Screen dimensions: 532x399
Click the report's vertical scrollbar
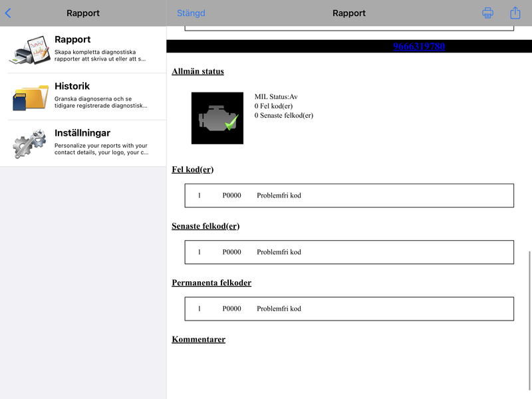click(529, 321)
